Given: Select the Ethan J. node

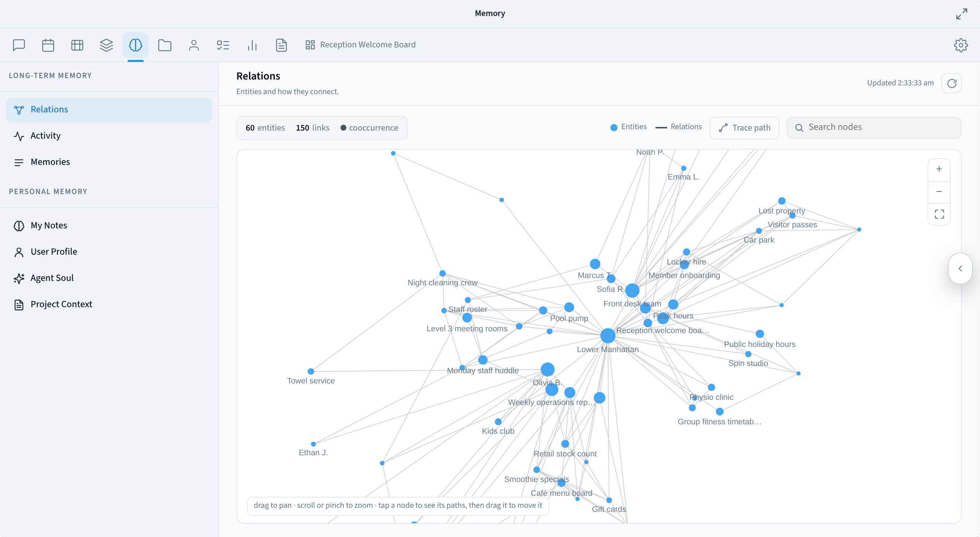Looking at the screenshot, I should pos(314,444).
